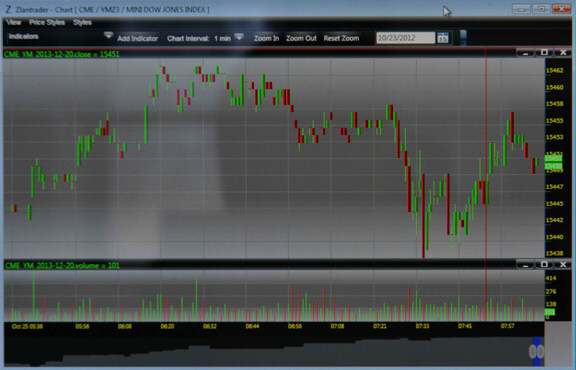
Task: Open the Styles menu
Action: 82,22
